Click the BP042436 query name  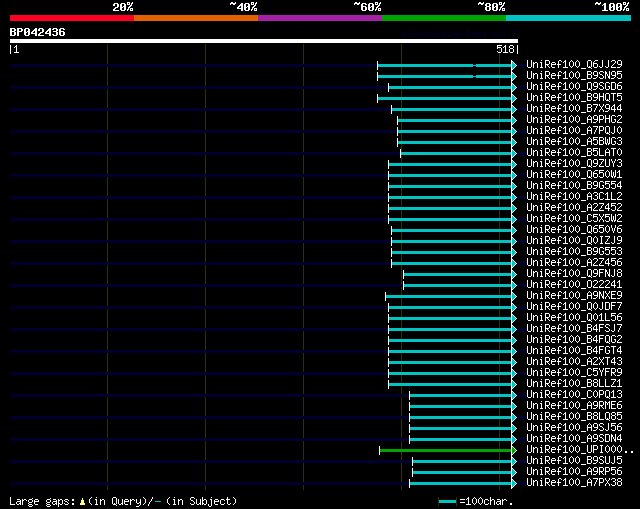pos(38,32)
